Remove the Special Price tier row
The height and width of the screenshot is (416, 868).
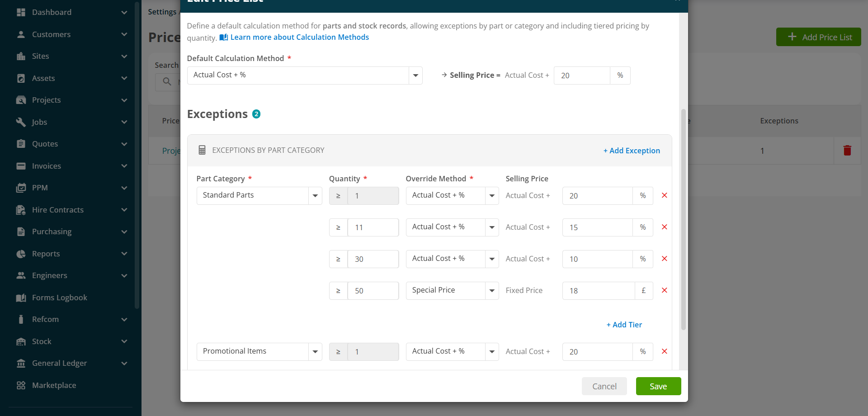tap(665, 290)
